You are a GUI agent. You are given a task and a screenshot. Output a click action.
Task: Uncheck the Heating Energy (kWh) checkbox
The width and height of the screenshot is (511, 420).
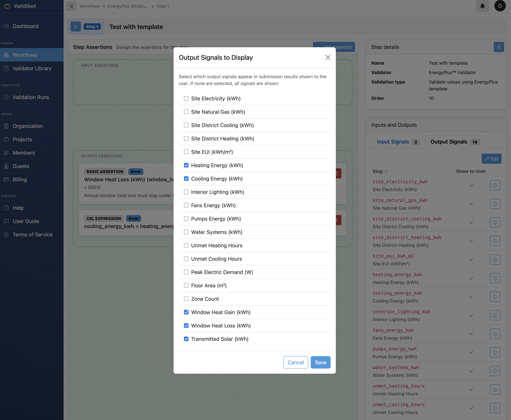tap(186, 165)
